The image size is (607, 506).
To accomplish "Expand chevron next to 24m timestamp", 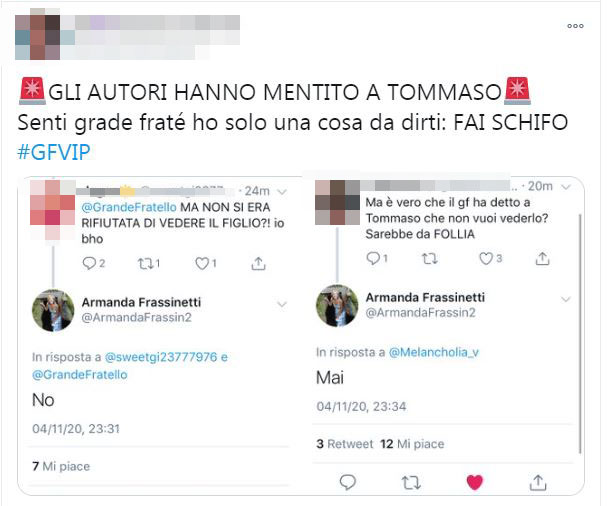I will coord(283,192).
